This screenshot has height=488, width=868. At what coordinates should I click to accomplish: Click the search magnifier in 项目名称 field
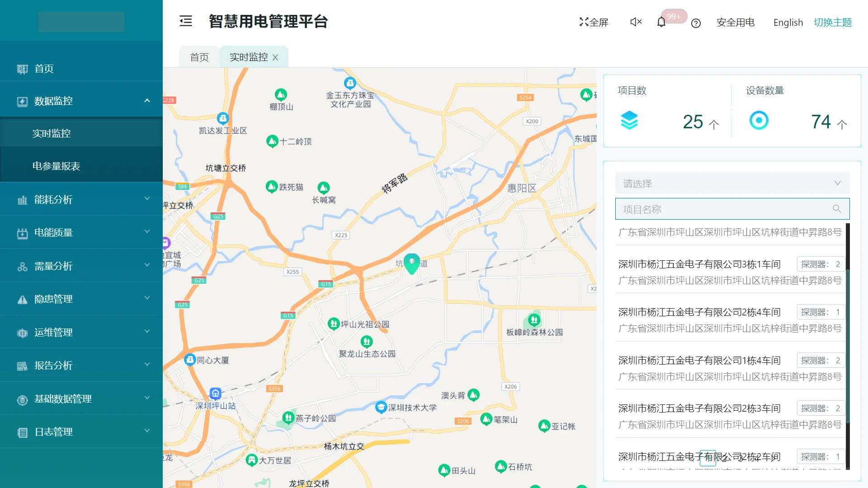point(836,209)
